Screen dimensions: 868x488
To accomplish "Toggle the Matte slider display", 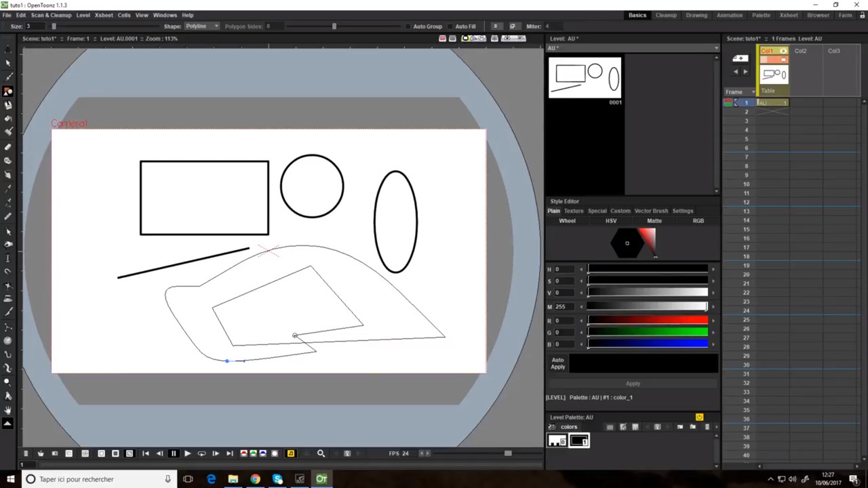I will [654, 221].
